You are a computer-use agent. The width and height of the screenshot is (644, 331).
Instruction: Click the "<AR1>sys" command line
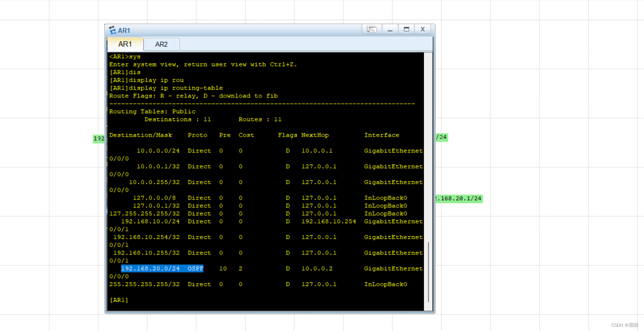coord(125,57)
